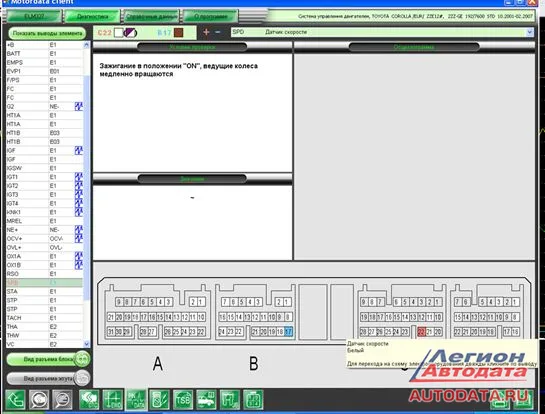545x414 pixels.
Task: Select the THW row in signal list
Action: coord(44,335)
